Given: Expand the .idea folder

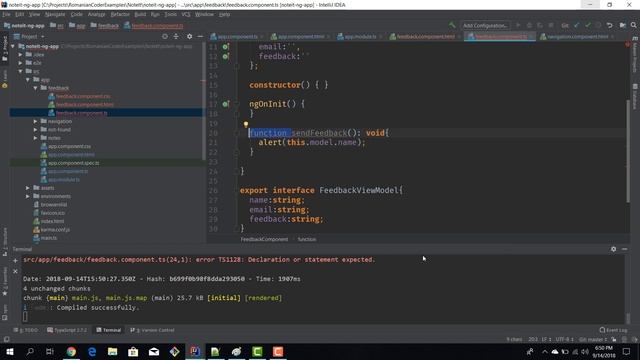Looking at the screenshot, I should pyautogui.click(x=20, y=54).
